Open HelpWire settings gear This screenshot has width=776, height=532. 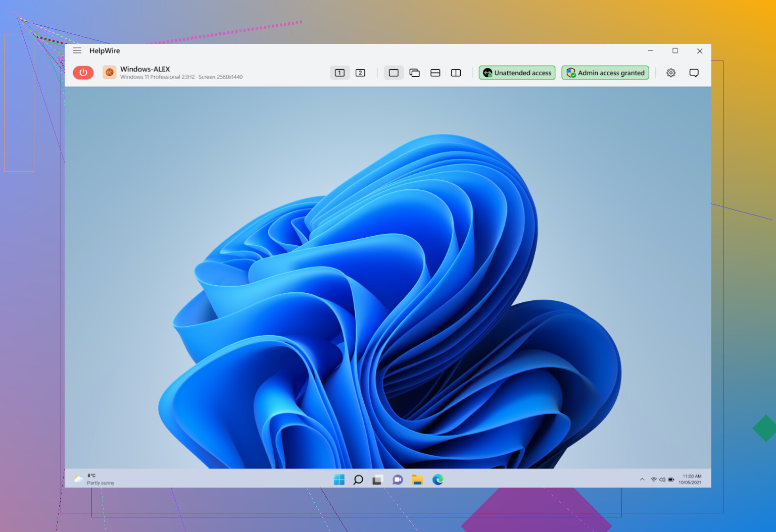tap(671, 73)
